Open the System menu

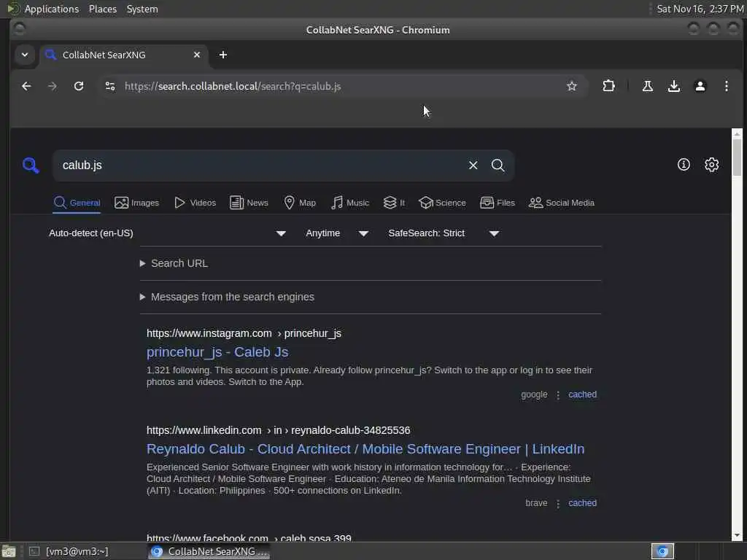pyautogui.click(x=142, y=9)
